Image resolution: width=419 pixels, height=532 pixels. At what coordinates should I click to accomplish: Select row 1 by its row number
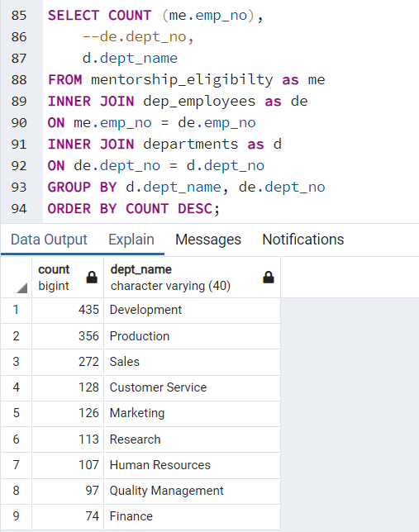16,310
